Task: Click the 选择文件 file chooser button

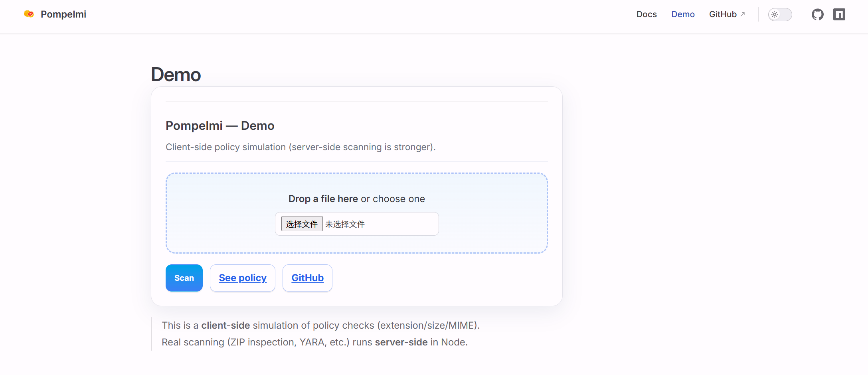Action: (302, 224)
